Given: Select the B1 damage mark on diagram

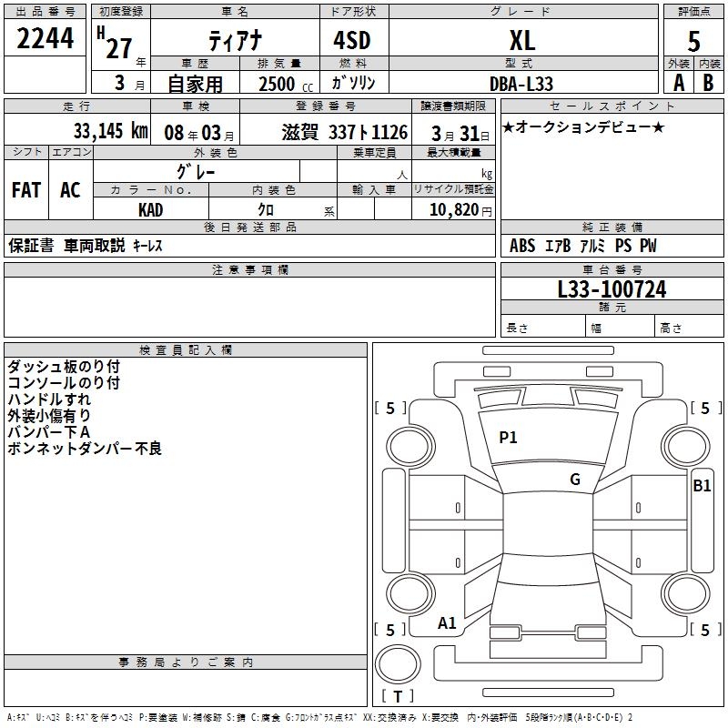Looking at the screenshot, I should pyautogui.click(x=702, y=486).
